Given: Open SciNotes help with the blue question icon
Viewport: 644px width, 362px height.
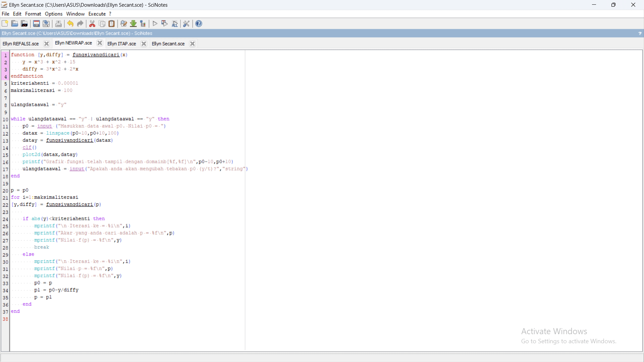Looking at the screenshot, I should coord(199,23).
